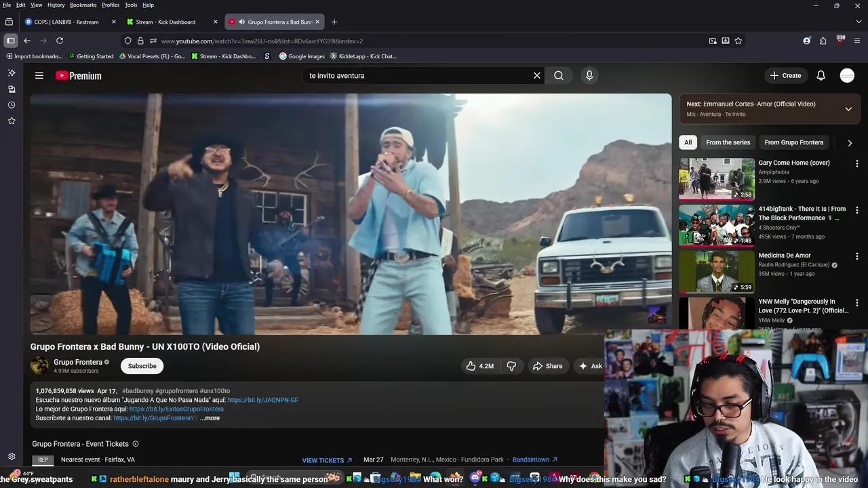Image resolution: width=868 pixels, height=488 pixels.
Task: Open sidebar settings gear icon
Action: (x=12, y=457)
